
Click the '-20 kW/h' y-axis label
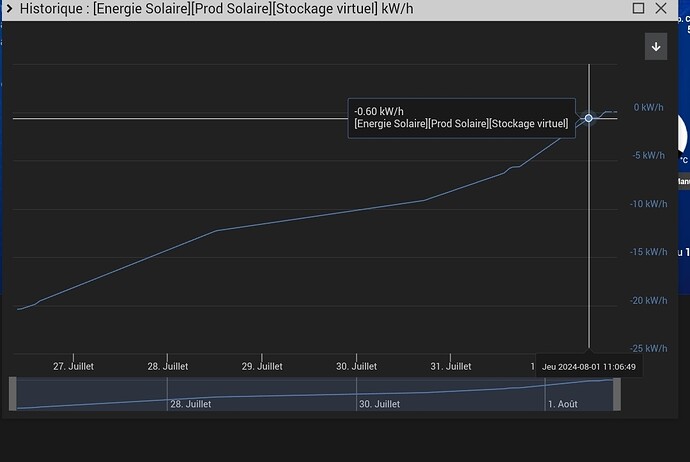click(648, 301)
